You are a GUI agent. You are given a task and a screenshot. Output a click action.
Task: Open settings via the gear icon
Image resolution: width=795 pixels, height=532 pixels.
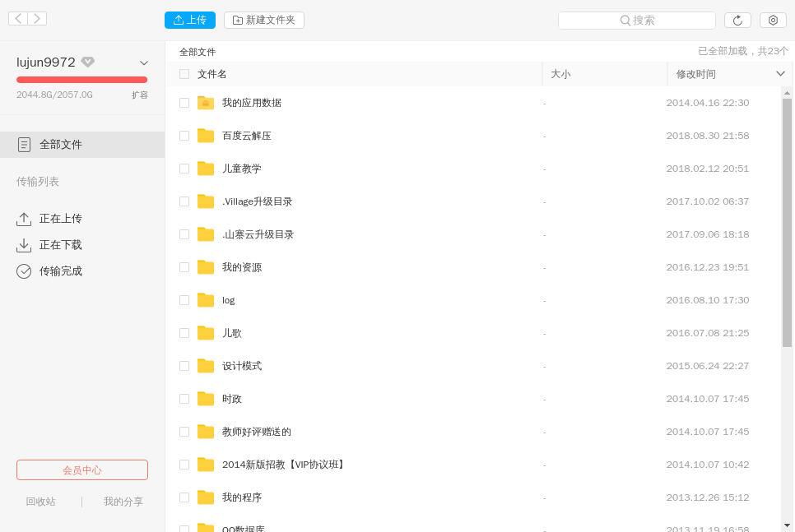pyautogui.click(x=772, y=20)
